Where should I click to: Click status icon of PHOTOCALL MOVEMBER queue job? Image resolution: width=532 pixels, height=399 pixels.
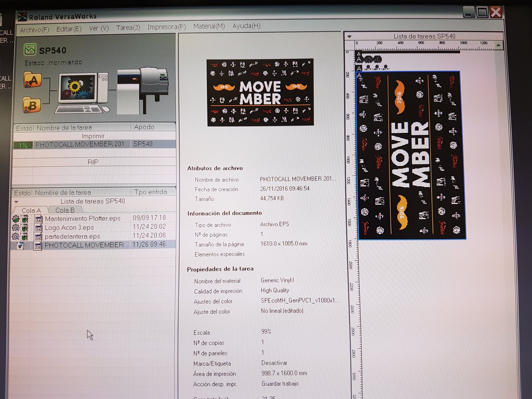[x=20, y=245]
